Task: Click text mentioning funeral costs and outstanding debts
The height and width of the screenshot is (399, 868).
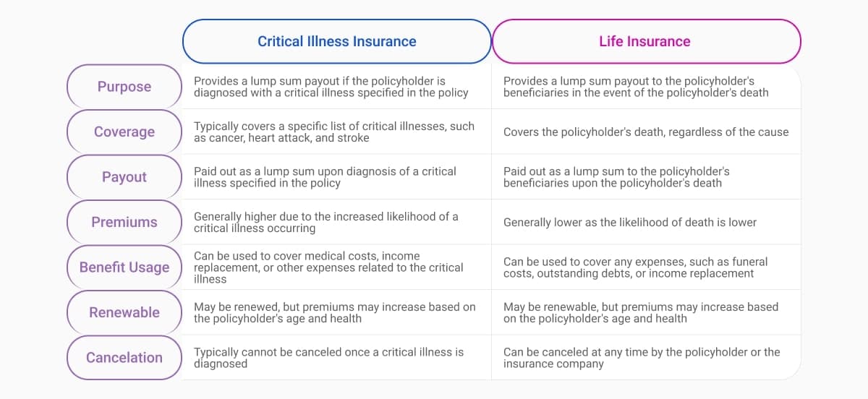Action: pyautogui.click(x=635, y=267)
